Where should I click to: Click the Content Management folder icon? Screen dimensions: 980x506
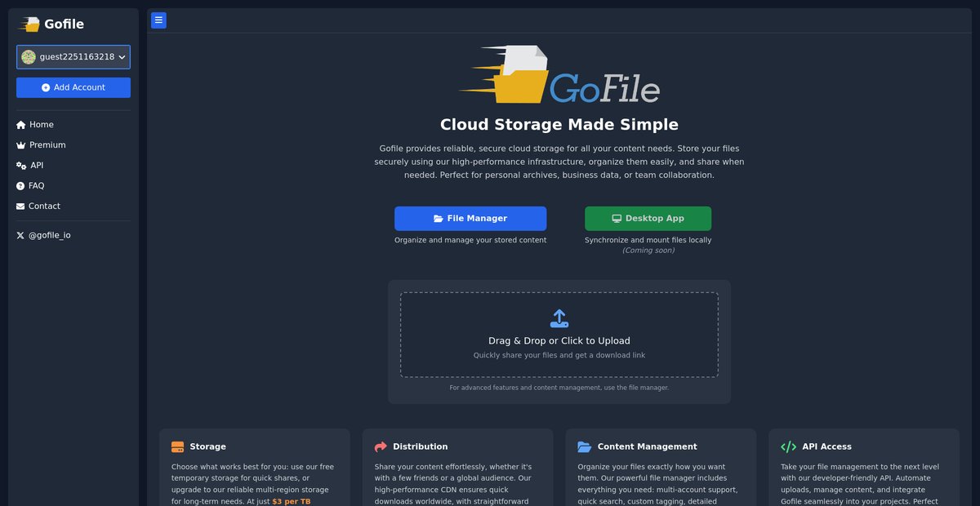click(584, 446)
